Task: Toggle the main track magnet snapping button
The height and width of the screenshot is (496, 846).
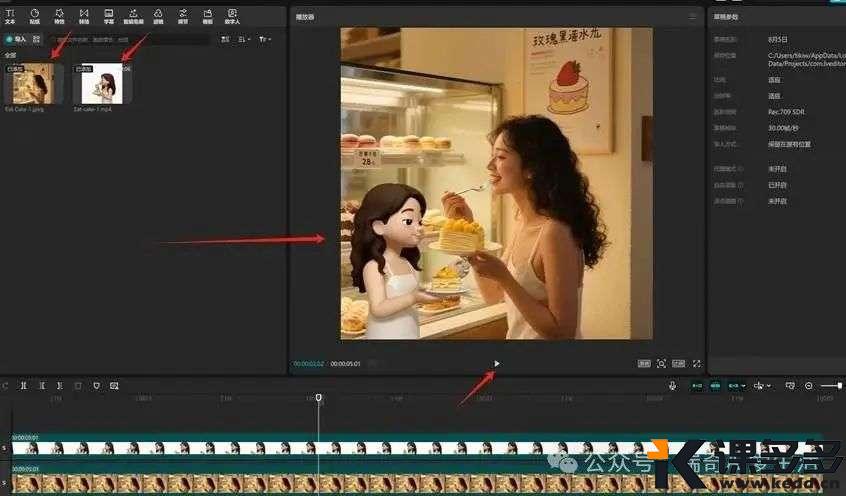Action: (x=697, y=385)
